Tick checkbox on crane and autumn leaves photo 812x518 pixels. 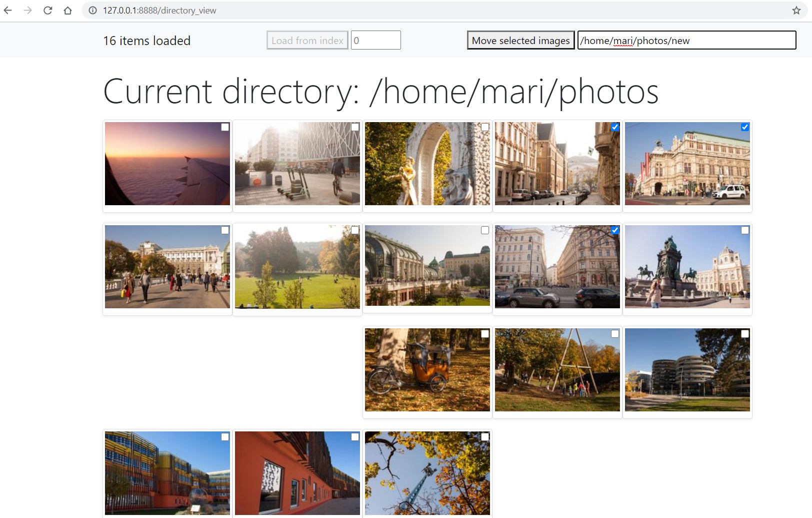(485, 437)
